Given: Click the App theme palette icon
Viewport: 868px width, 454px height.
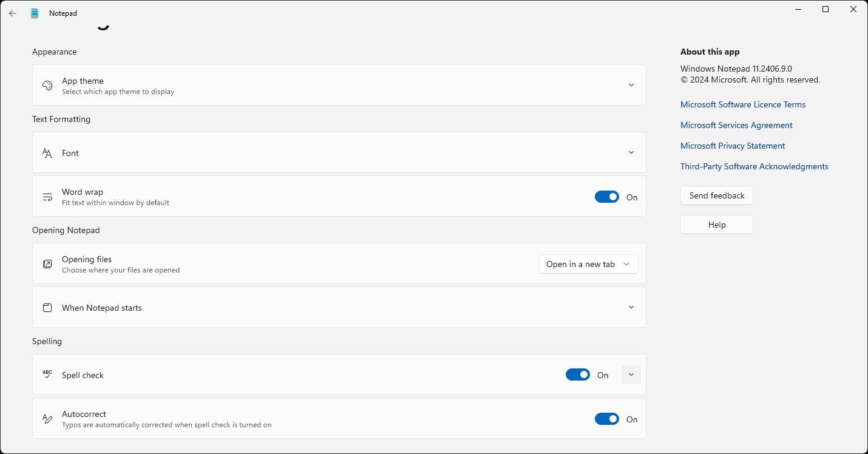Looking at the screenshot, I should [47, 86].
